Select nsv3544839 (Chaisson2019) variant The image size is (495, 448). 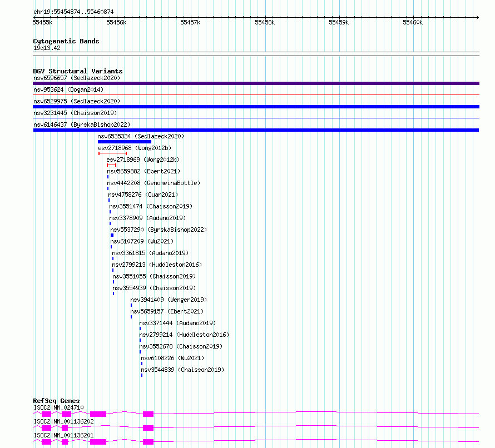click(182, 370)
